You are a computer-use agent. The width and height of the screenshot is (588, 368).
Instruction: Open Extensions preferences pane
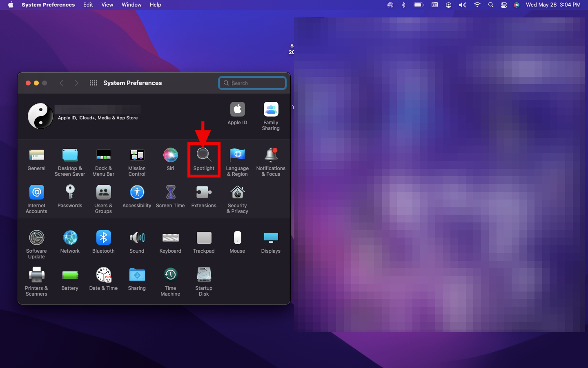click(x=204, y=197)
